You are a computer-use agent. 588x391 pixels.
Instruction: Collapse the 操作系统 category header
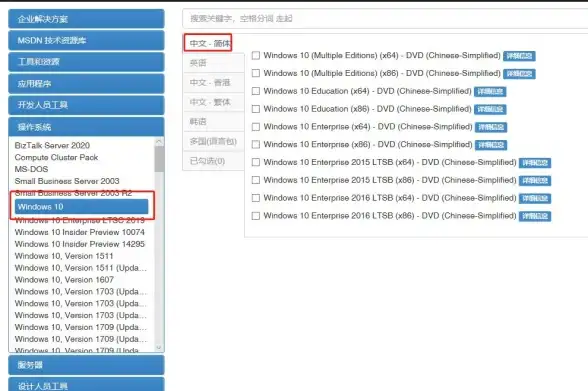[86, 127]
